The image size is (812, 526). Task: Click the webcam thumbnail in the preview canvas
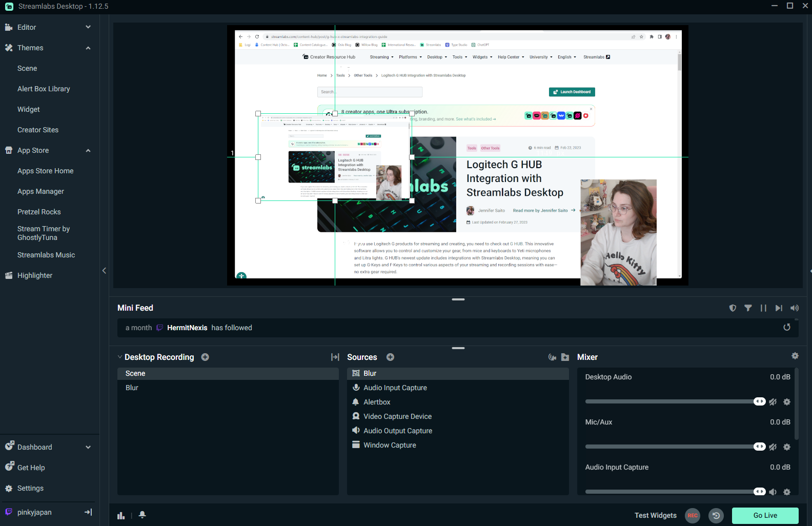618,232
